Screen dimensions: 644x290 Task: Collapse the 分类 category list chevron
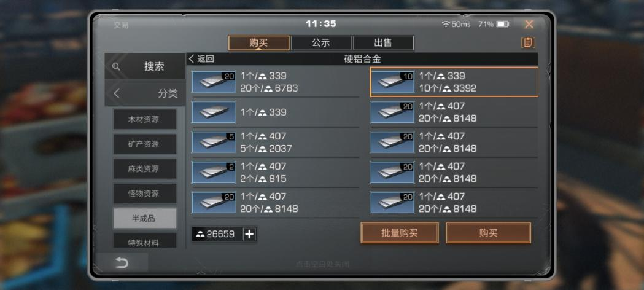coord(117,93)
